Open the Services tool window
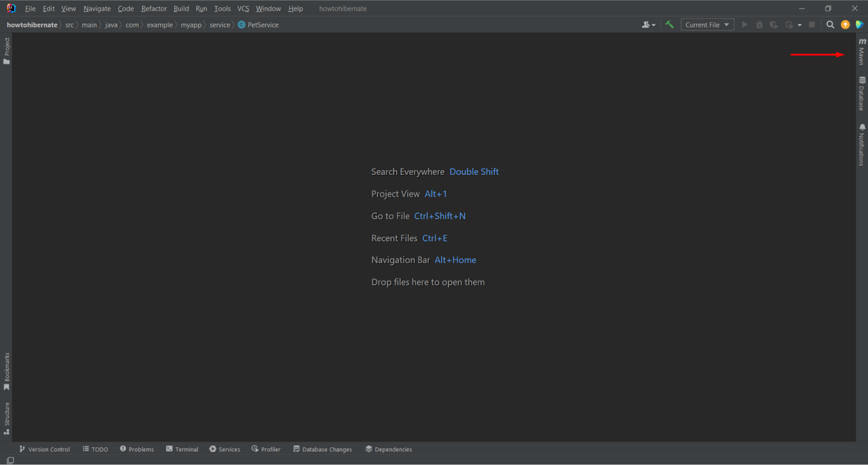The image size is (868, 465). [x=224, y=449]
